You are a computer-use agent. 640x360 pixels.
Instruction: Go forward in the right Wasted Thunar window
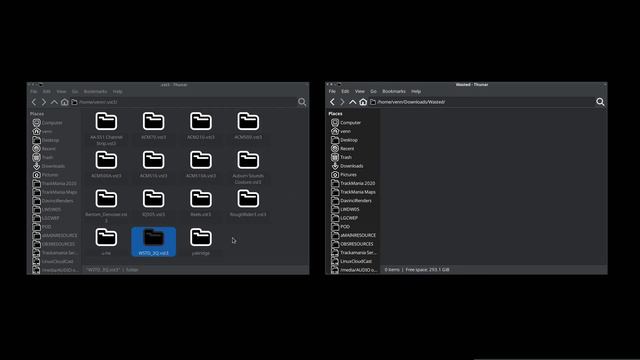342,102
